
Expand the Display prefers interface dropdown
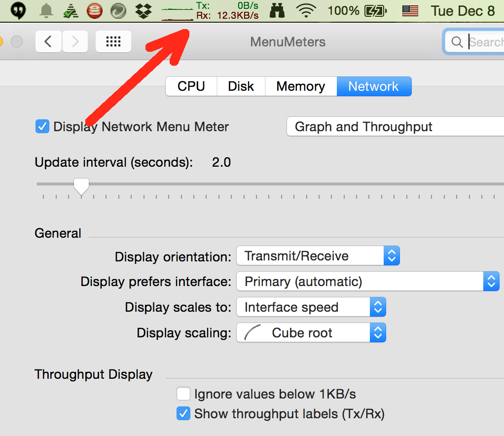tap(368, 282)
